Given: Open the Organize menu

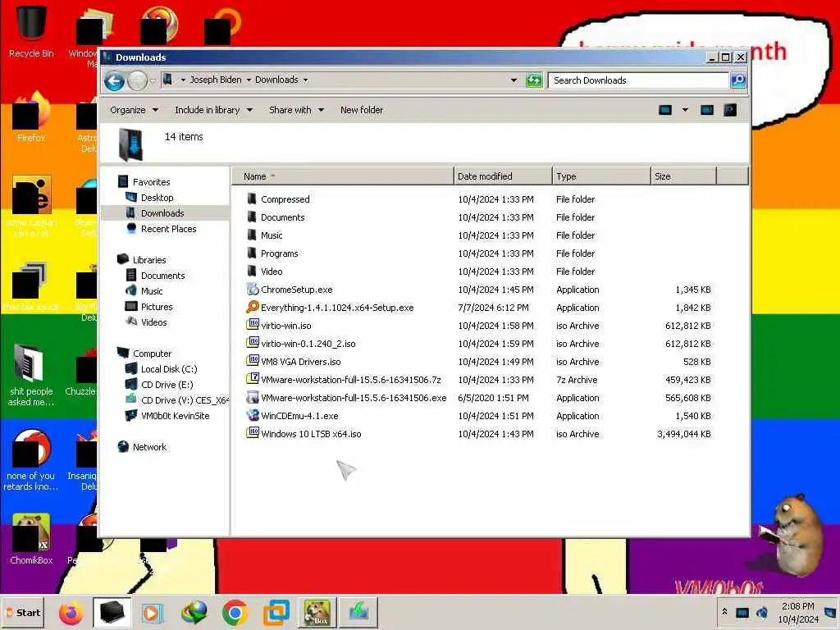Looking at the screenshot, I should (134, 110).
